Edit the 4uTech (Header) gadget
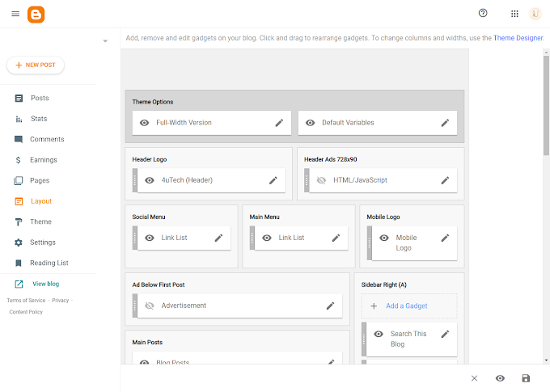The width and height of the screenshot is (550, 392). [273, 180]
